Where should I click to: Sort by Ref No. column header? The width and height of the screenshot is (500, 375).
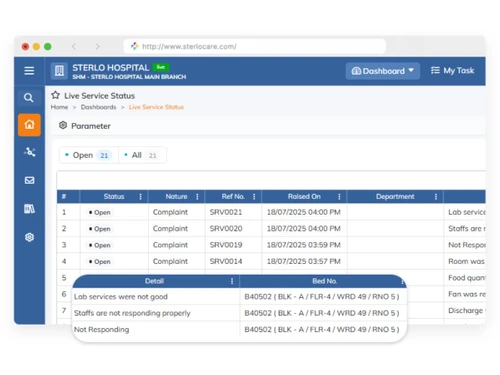(233, 197)
